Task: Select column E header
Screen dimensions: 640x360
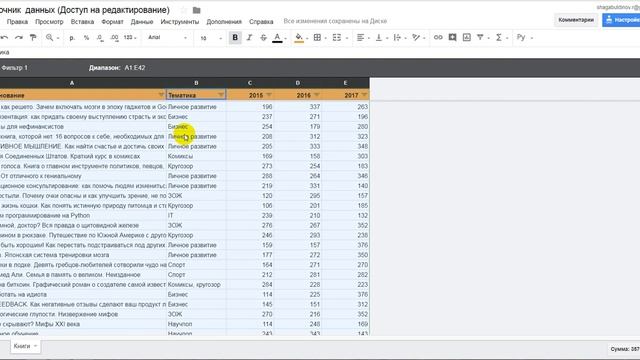Action: 345,83
